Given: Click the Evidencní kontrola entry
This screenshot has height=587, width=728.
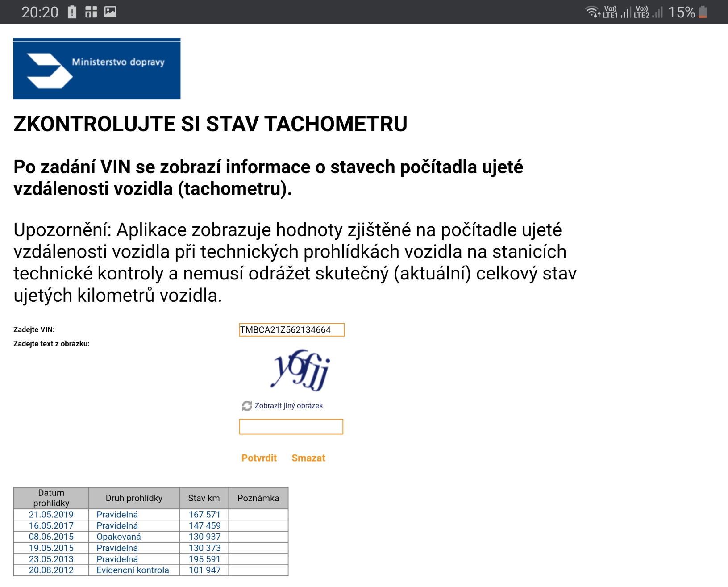Looking at the screenshot, I should point(133,570).
